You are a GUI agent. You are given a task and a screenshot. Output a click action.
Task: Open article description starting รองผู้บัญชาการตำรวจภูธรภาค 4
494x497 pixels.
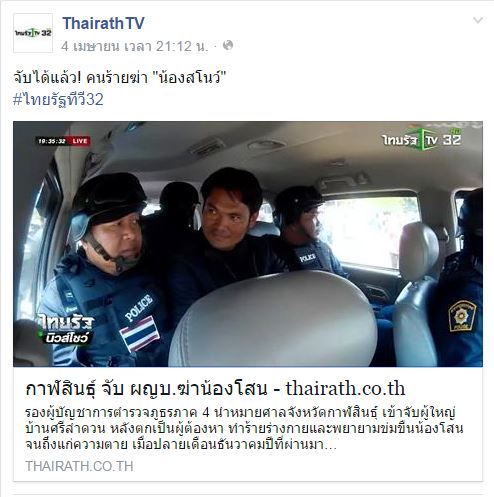[244, 428]
